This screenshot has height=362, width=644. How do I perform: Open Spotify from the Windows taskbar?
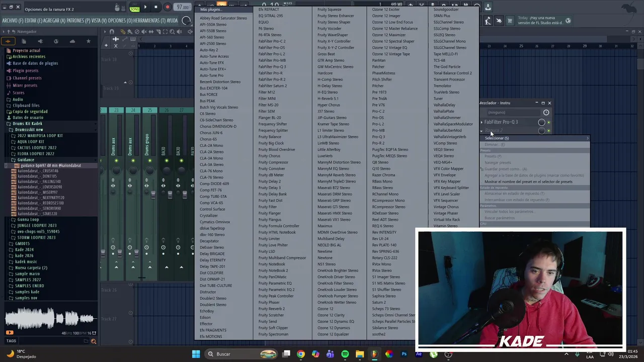[345, 354]
